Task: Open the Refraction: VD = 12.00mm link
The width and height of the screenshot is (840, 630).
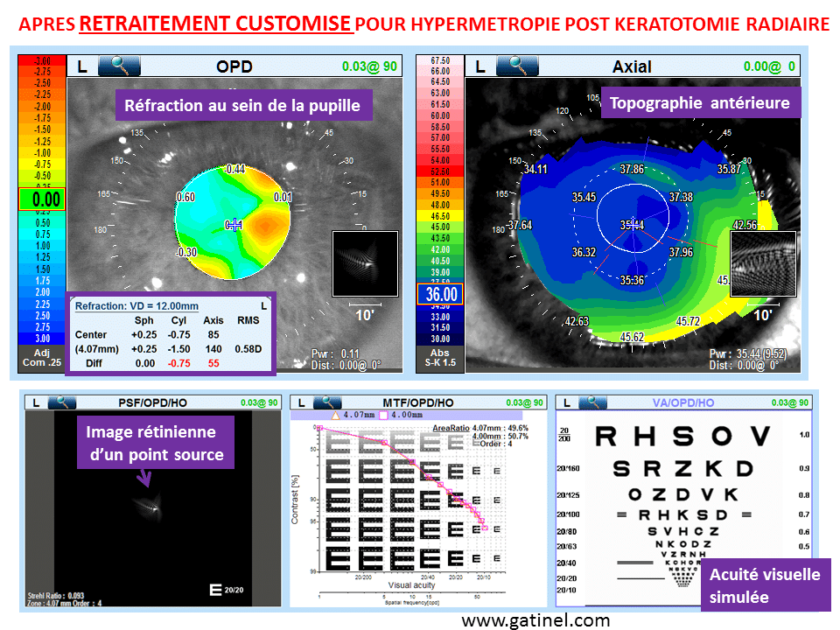Action: coord(136,306)
